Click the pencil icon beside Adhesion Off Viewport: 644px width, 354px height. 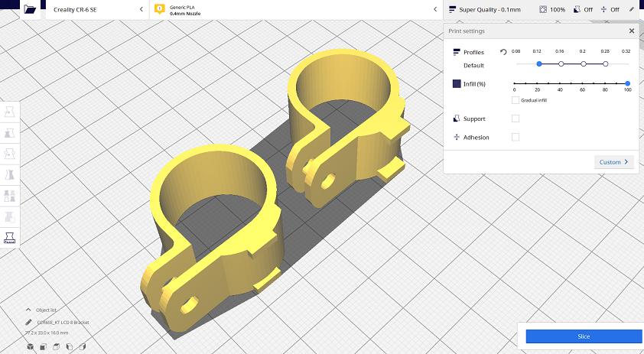632,10
